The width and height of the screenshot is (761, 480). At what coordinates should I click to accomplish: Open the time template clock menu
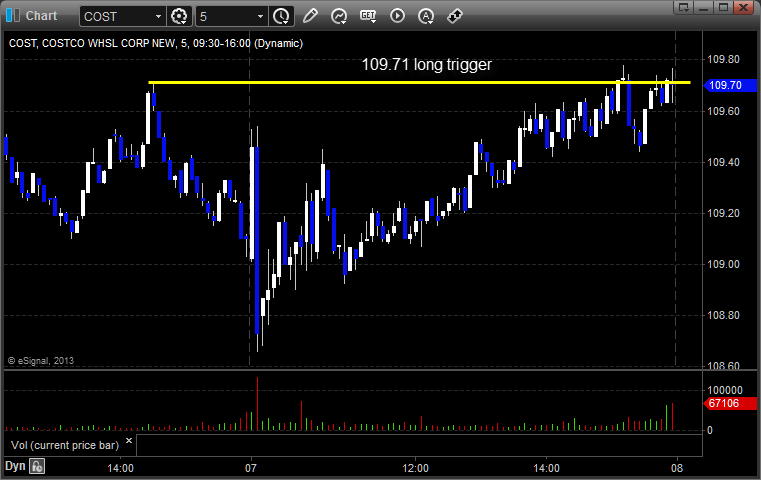tap(281, 17)
